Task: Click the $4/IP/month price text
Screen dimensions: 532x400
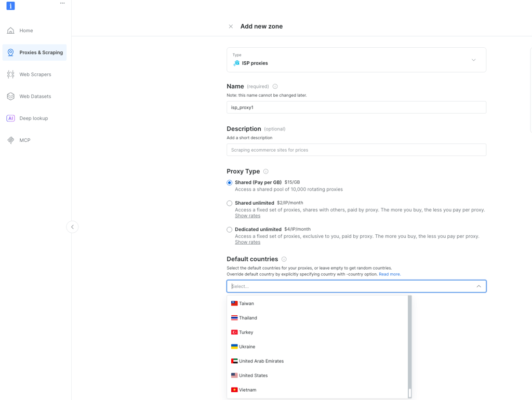Action: (298, 229)
